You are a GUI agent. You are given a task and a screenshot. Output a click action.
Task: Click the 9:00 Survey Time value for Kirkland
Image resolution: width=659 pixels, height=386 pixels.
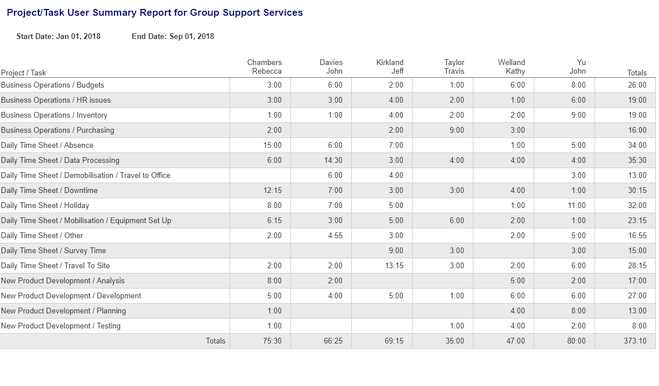click(x=396, y=251)
